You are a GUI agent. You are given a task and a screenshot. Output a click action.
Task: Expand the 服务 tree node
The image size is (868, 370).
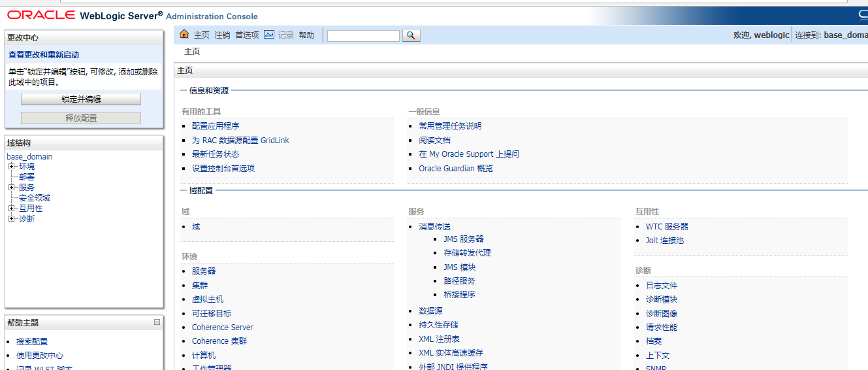[11, 188]
